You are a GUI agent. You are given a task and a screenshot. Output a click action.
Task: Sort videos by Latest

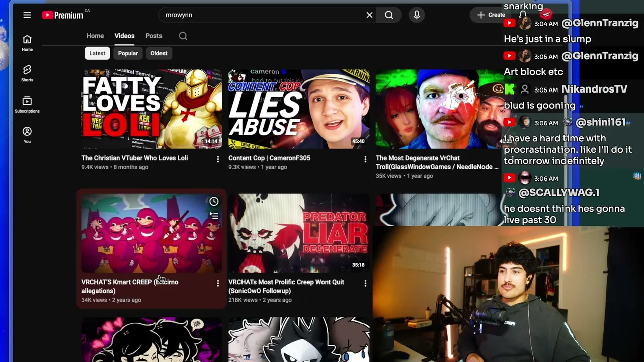coord(97,53)
